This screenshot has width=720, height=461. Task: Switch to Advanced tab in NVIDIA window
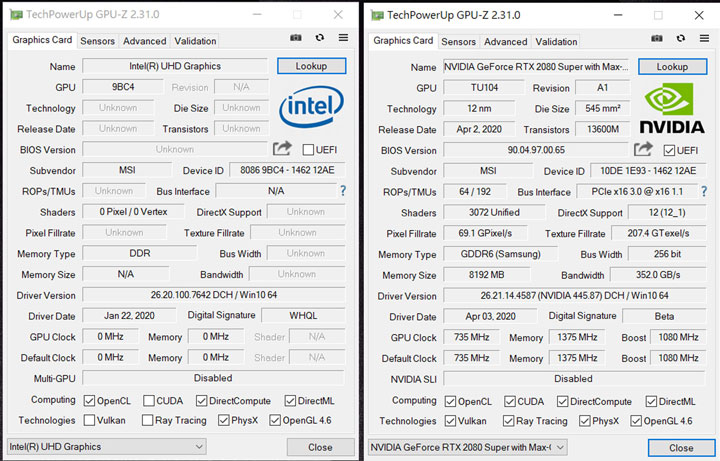click(506, 41)
